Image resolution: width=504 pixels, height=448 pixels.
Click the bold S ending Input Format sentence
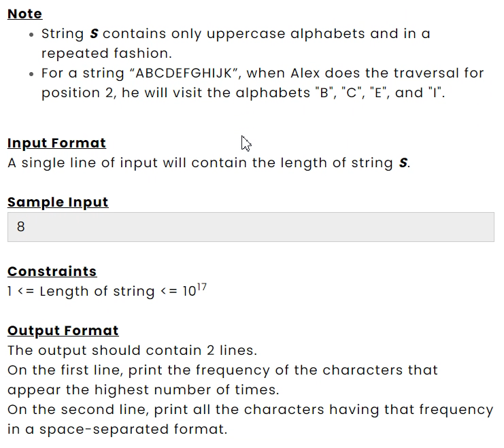pyautogui.click(x=403, y=162)
